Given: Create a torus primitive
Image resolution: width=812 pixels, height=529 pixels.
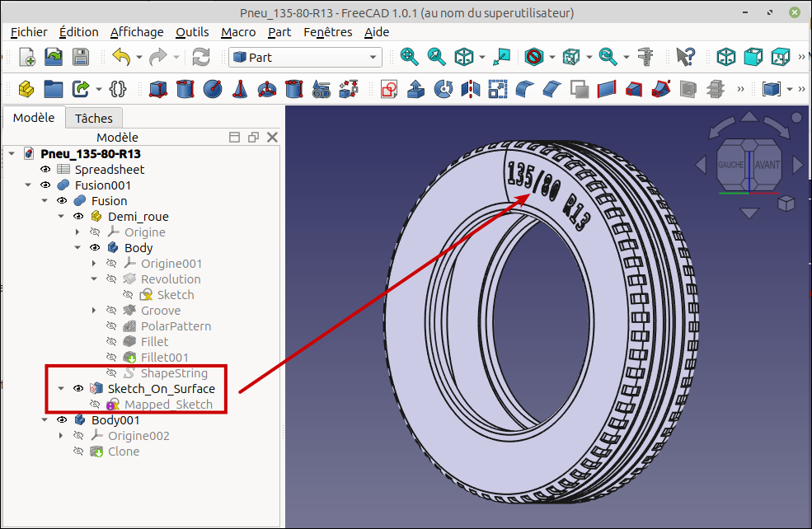Looking at the screenshot, I should click(267, 89).
